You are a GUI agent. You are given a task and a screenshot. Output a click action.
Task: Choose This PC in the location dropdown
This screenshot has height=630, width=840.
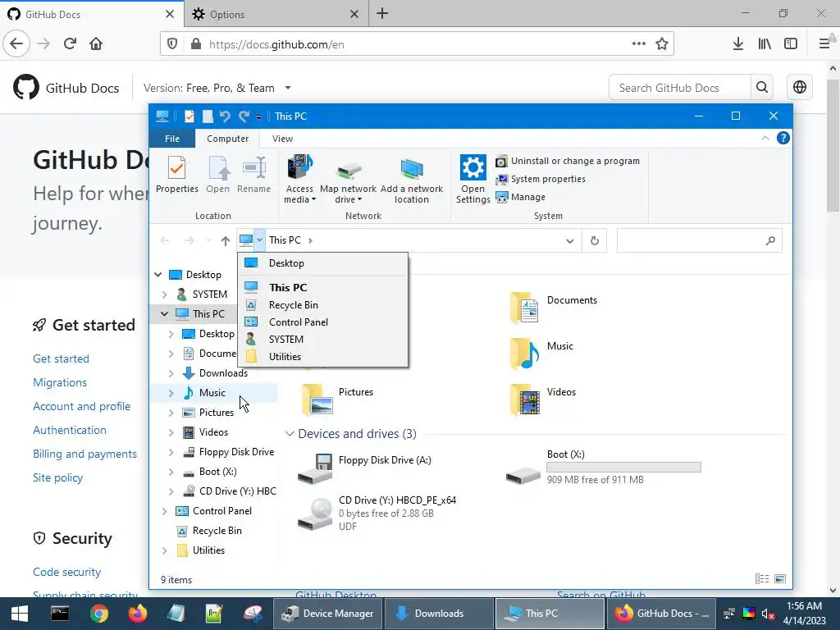(x=322, y=288)
